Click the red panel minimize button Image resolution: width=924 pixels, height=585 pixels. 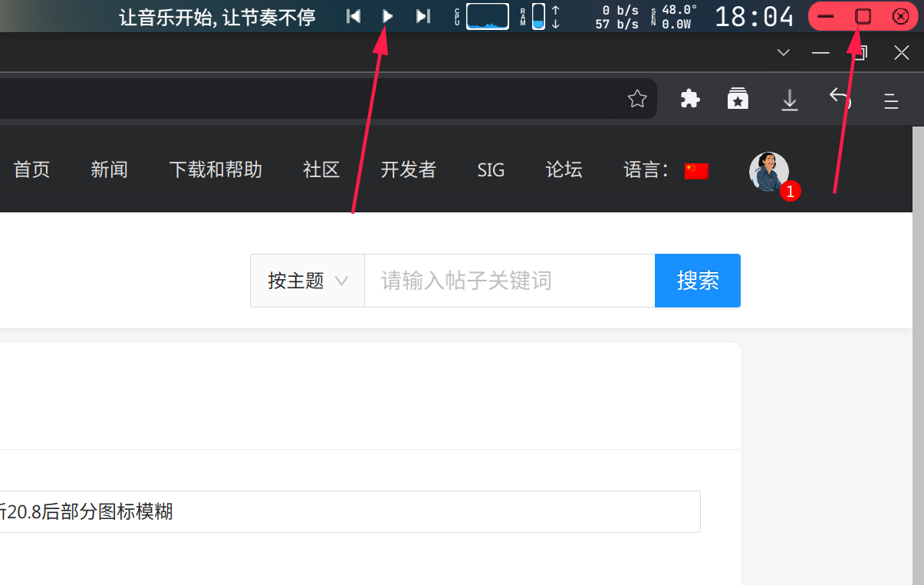[x=826, y=16]
